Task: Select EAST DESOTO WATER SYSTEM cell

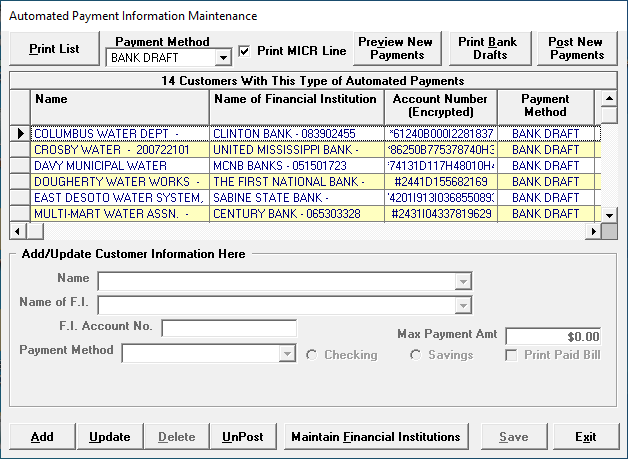Action: (120, 198)
